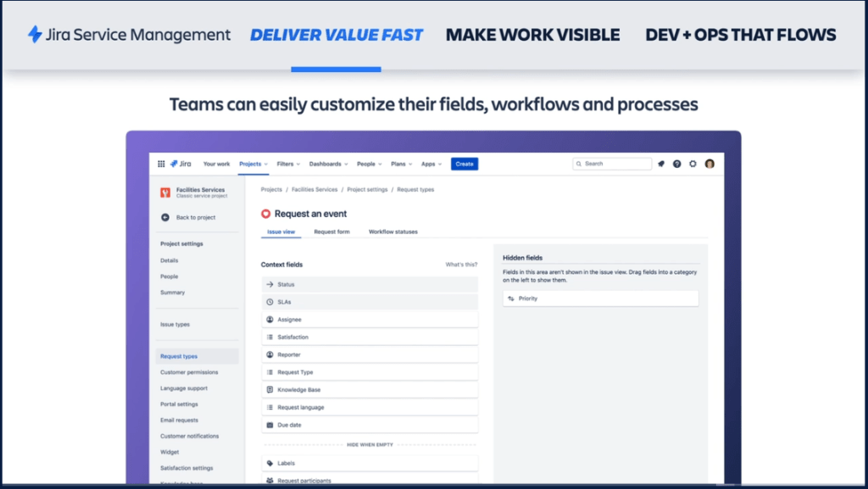This screenshot has width=868, height=489.
Task: Click the notifications icon in Jira header
Action: pos(661,164)
